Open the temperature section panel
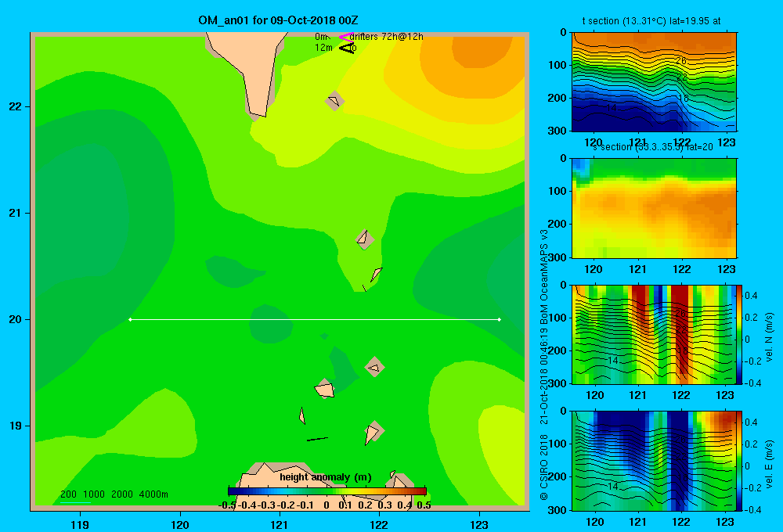Screen dimensions: 783x532 654,82
